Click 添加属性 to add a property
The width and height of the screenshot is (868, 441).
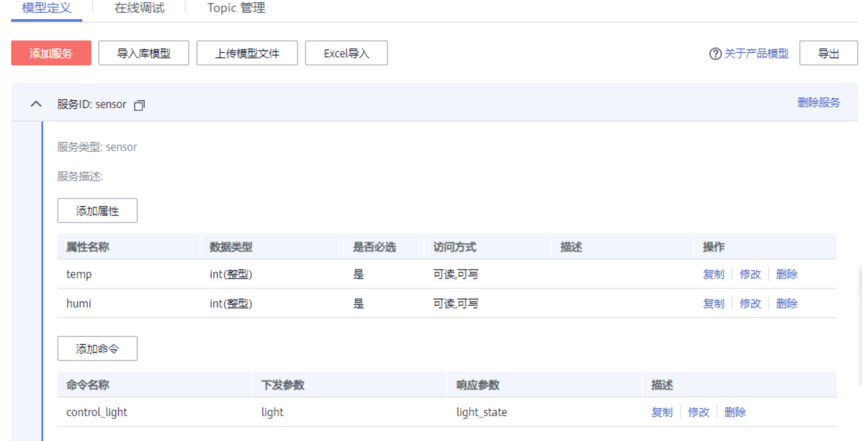[x=97, y=211]
